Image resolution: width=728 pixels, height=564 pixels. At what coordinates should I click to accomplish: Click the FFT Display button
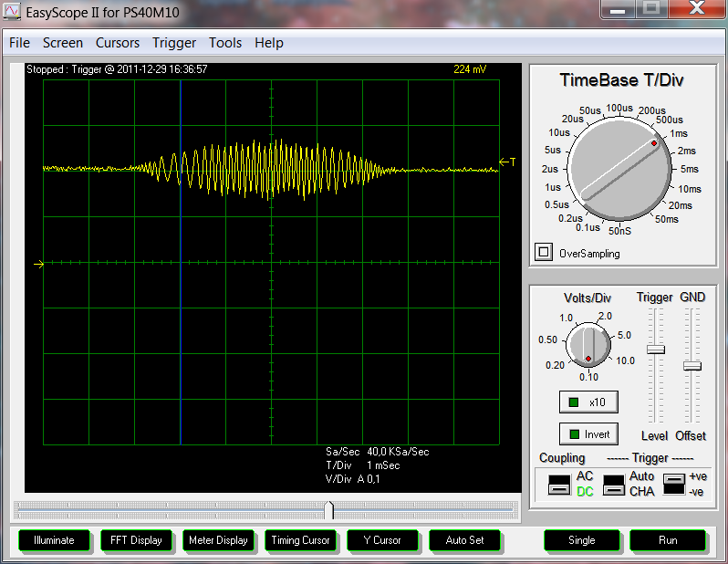click(x=136, y=540)
